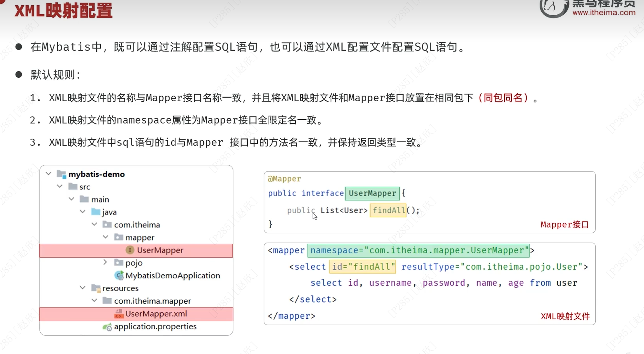Click the pojo package folder icon

click(x=118, y=262)
